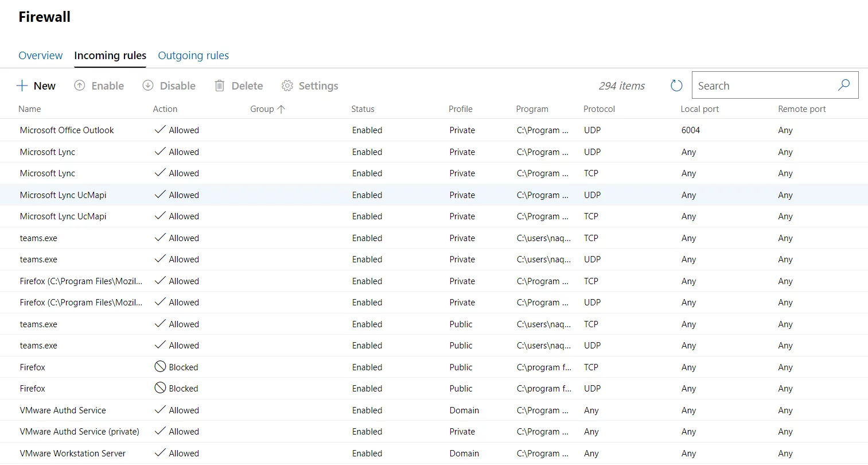Click the Disable button label
The height and width of the screenshot is (465, 868).
coord(178,86)
